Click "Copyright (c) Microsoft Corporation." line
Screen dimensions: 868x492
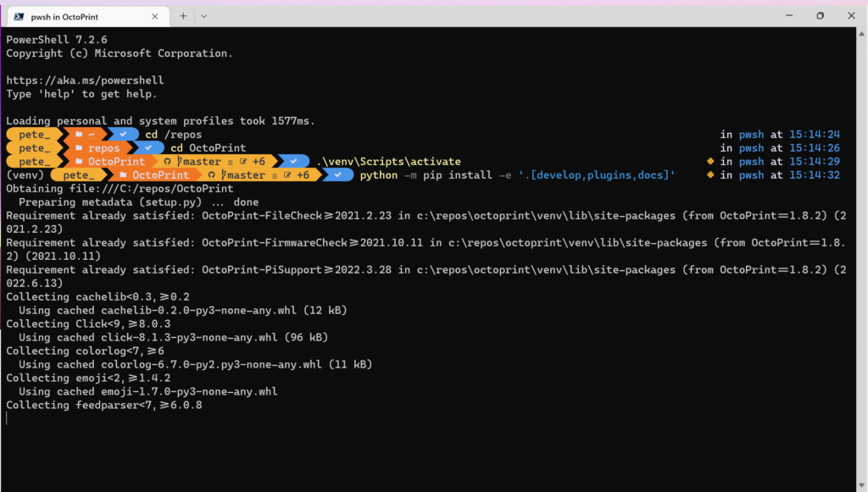pyautogui.click(x=120, y=53)
